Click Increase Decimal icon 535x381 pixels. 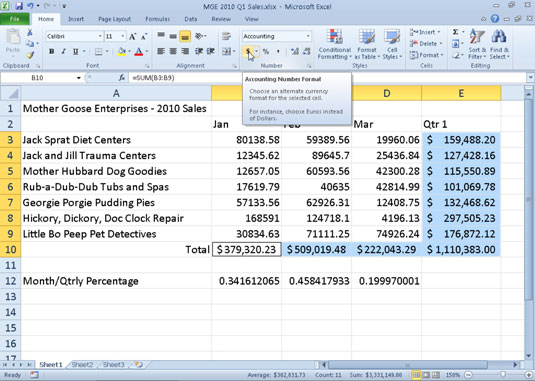pos(295,52)
